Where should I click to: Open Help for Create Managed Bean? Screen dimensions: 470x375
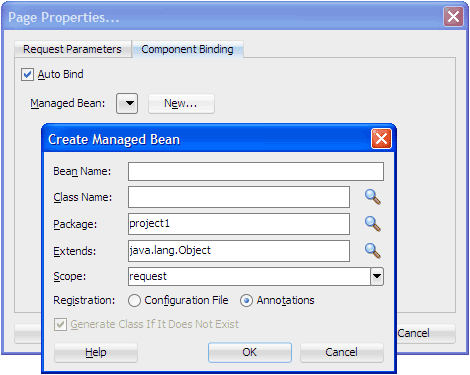click(96, 352)
